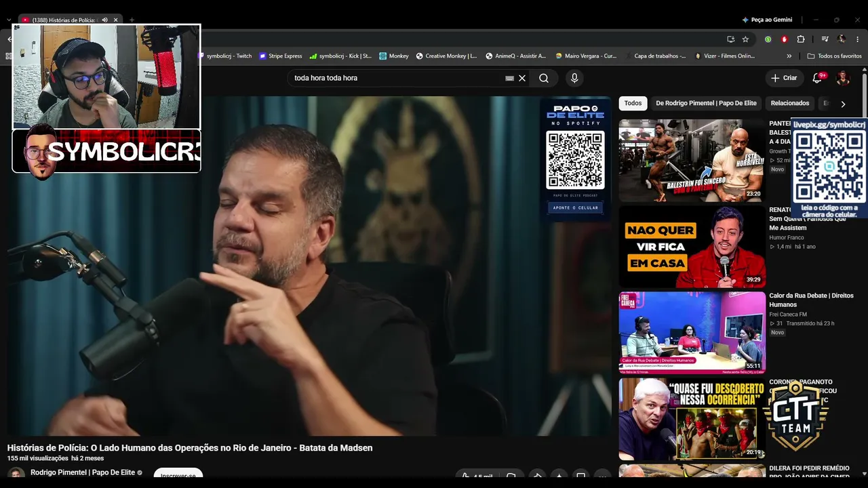Click the 155 mil visualizações view count

tap(37, 459)
